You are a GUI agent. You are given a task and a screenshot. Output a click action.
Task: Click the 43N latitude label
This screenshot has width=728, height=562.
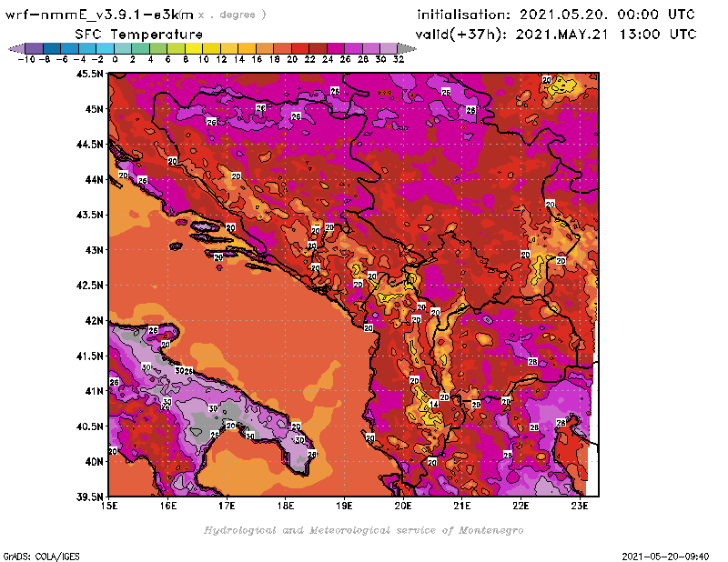pyautogui.click(x=94, y=250)
